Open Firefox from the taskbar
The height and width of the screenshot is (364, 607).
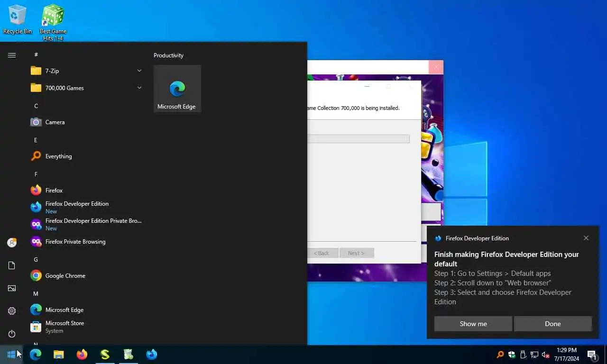tap(82, 355)
